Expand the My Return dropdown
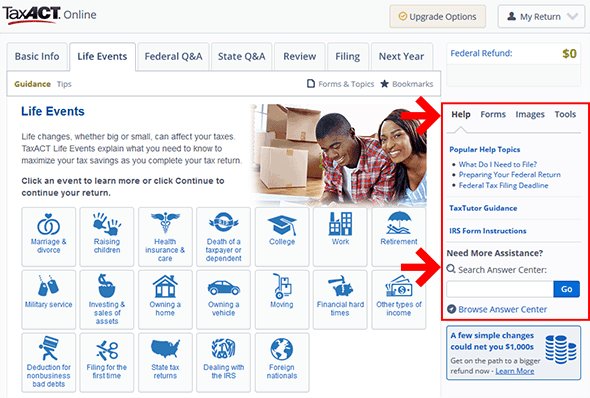Screen dimensions: 590x398 point(541,17)
